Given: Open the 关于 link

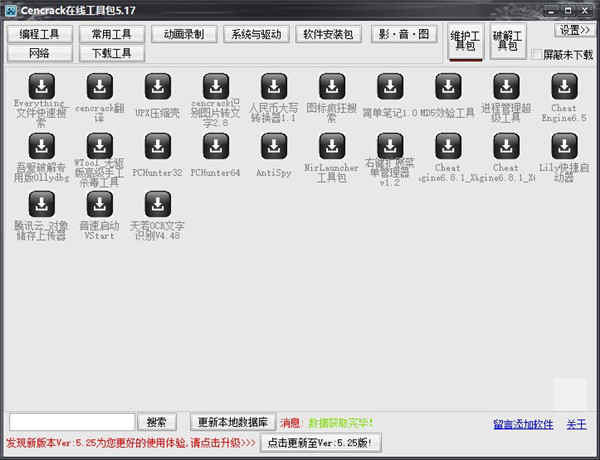Looking at the screenshot, I should click(576, 424).
